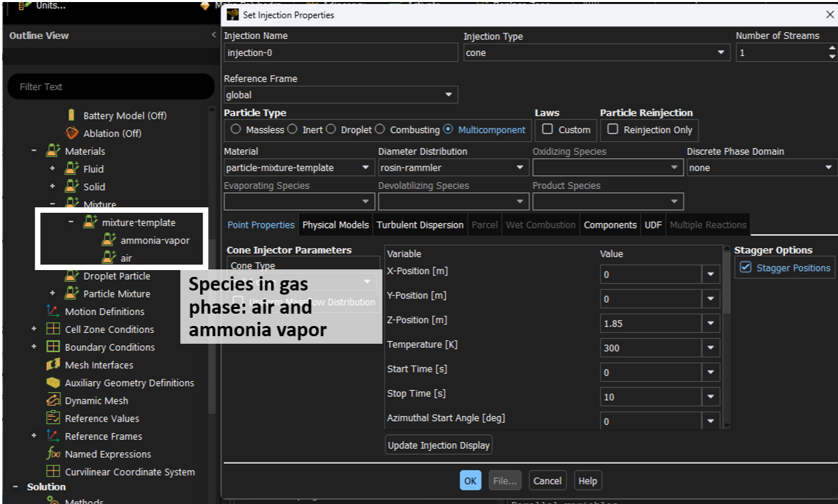Viewport: 838px width, 504px height.
Task: Click the Reference Values icon
Action: click(x=53, y=418)
